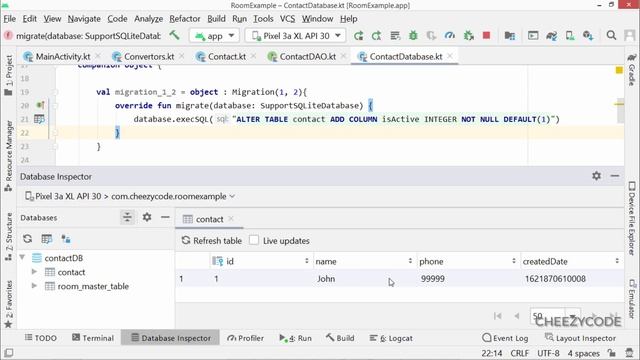Toggle the Structure side panel
640x360 pixels.
(9, 237)
